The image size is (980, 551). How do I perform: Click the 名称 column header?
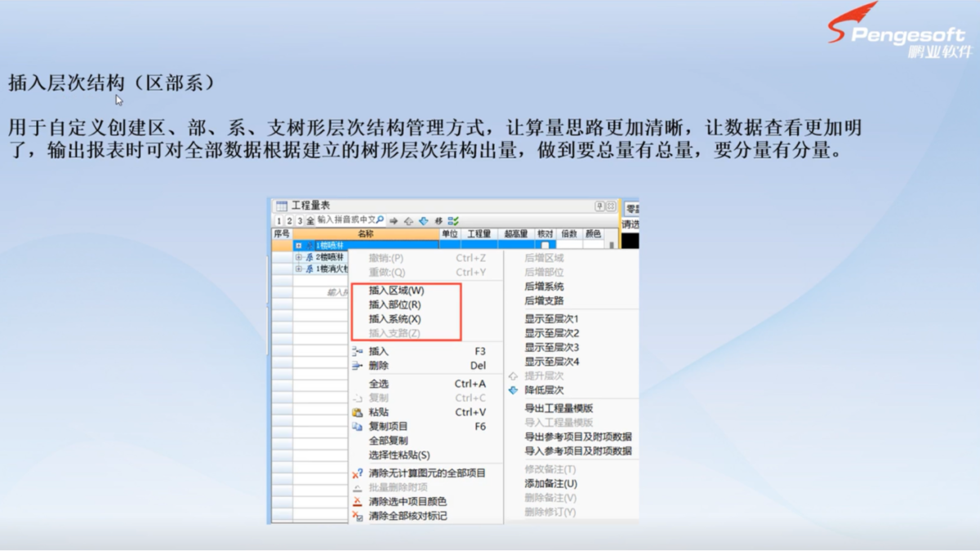click(x=366, y=234)
